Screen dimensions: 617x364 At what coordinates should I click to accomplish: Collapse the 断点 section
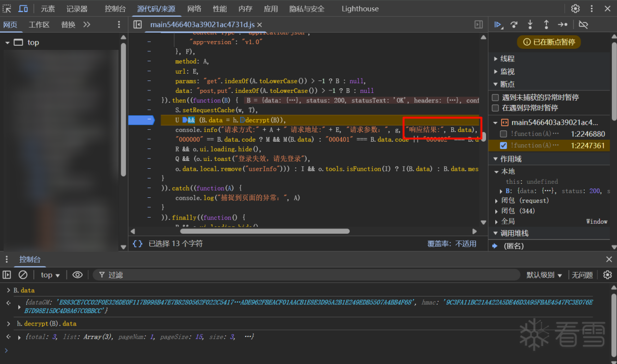[495, 84]
